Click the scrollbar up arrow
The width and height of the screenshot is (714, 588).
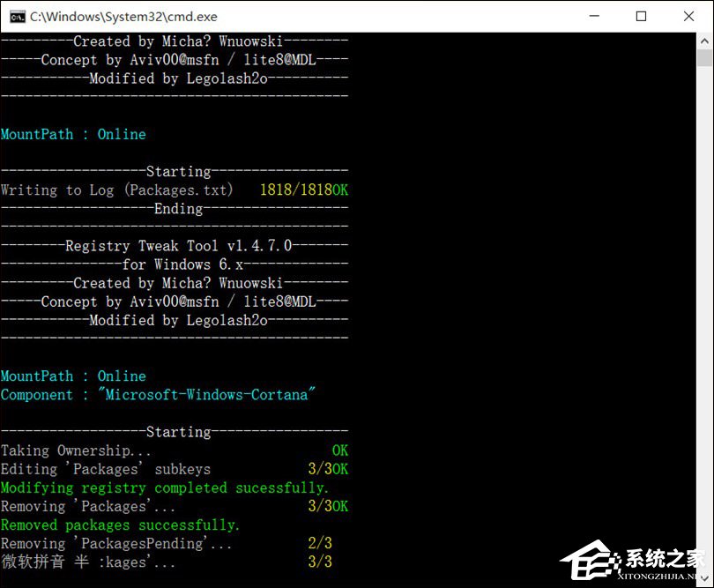(x=705, y=40)
